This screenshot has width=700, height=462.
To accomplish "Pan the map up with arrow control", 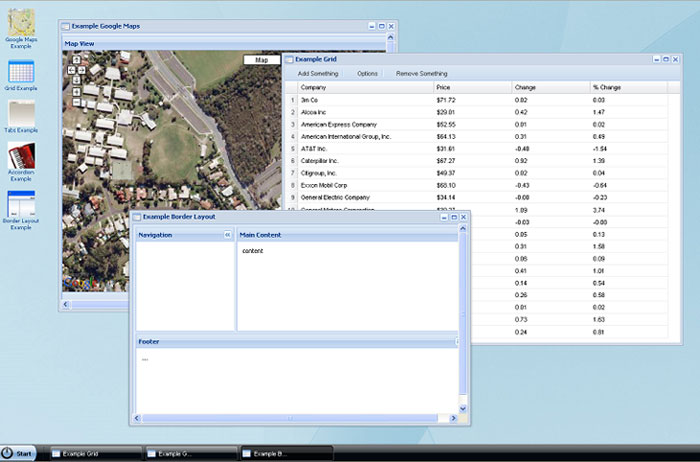I will click(x=77, y=60).
